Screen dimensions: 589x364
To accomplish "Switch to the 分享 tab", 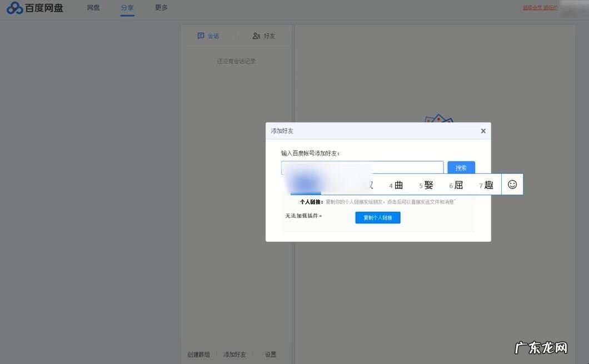I will click(127, 8).
